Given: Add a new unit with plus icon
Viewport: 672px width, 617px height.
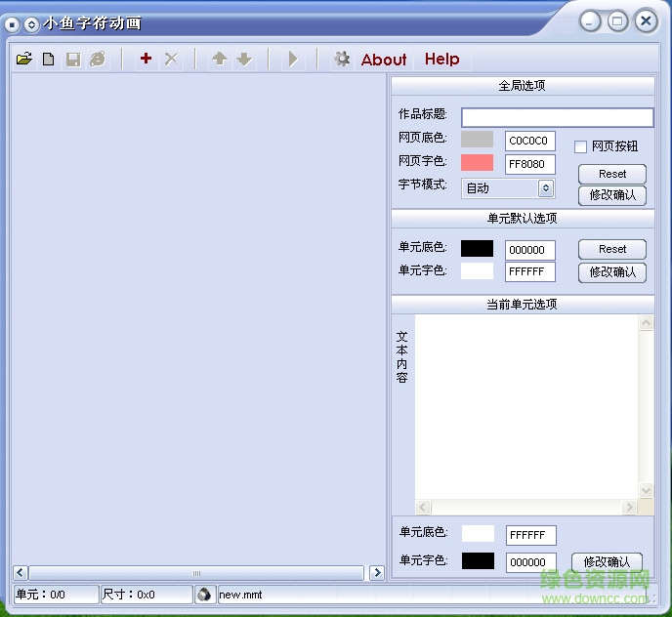Looking at the screenshot, I should click(x=146, y=59).
